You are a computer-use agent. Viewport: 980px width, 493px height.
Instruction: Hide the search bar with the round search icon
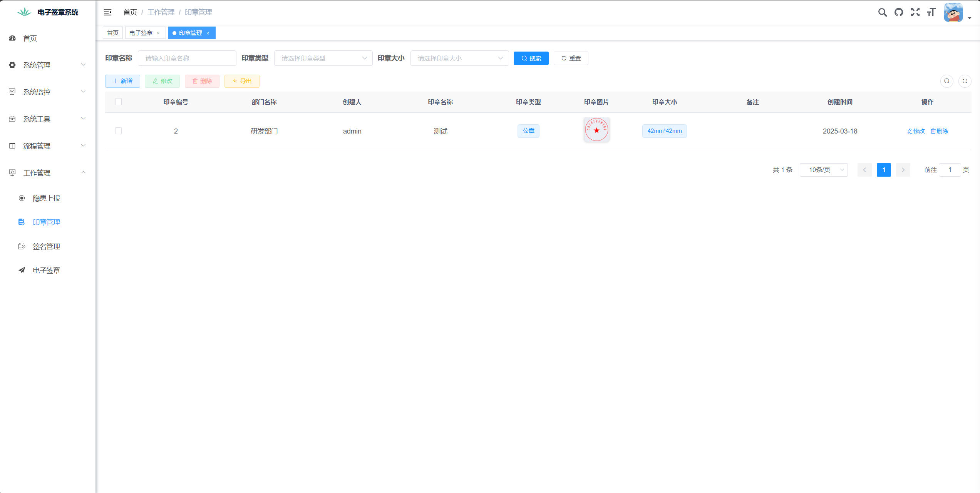click(x=946, y=81)
